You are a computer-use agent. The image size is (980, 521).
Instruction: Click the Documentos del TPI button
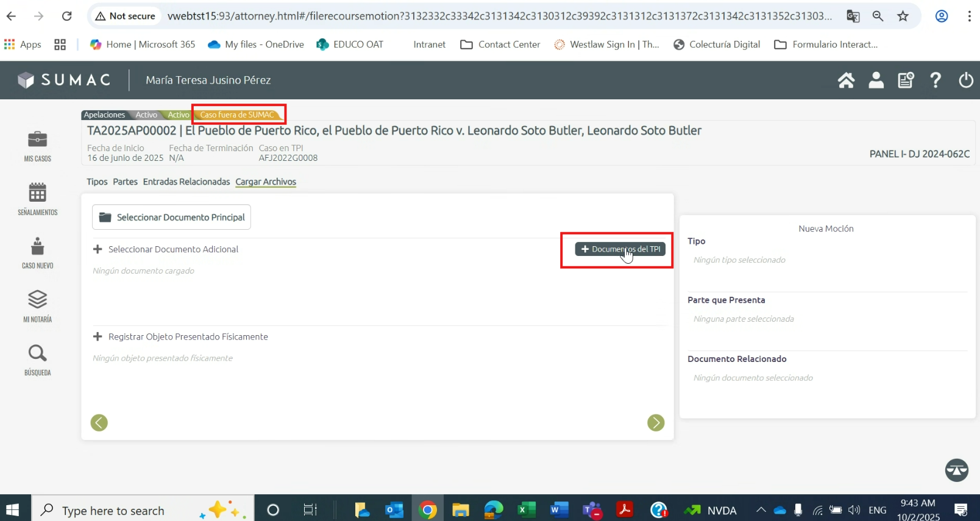[620, 249]
